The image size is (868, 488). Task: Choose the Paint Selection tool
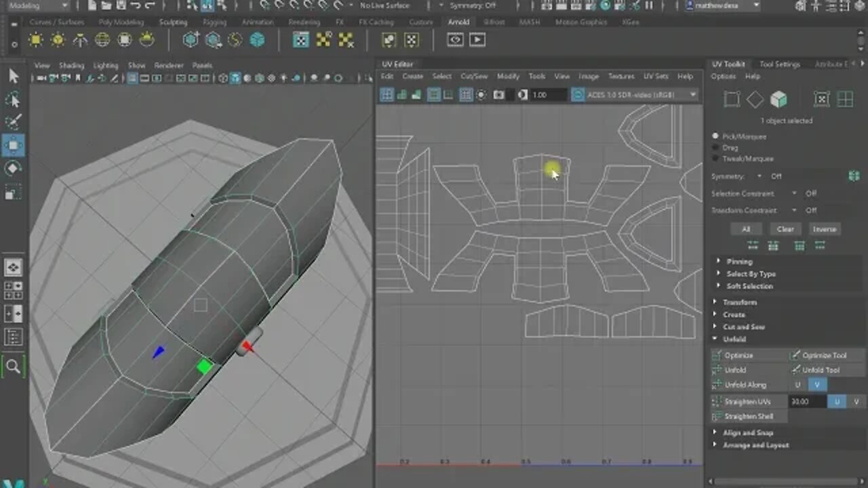(14, 123)
